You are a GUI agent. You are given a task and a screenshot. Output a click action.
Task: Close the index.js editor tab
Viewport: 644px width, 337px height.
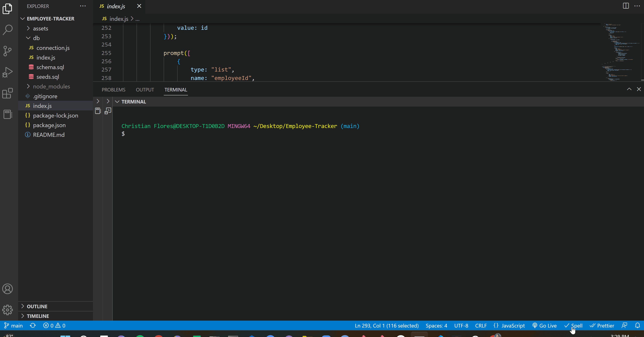tap(139, 6)
